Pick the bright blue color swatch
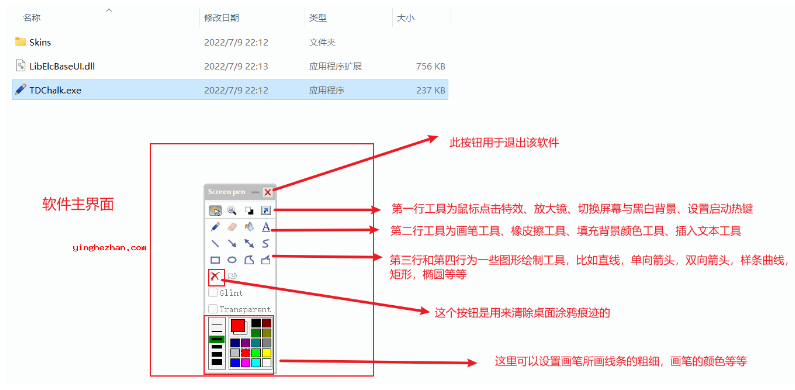Screen dimensions: 795x390 coord(235,363)
